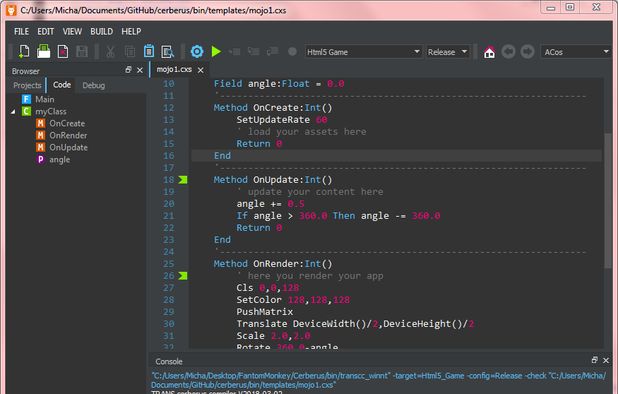Open the ACos help index dropdown
Screen dimensions: 618x394
[576, 52]
